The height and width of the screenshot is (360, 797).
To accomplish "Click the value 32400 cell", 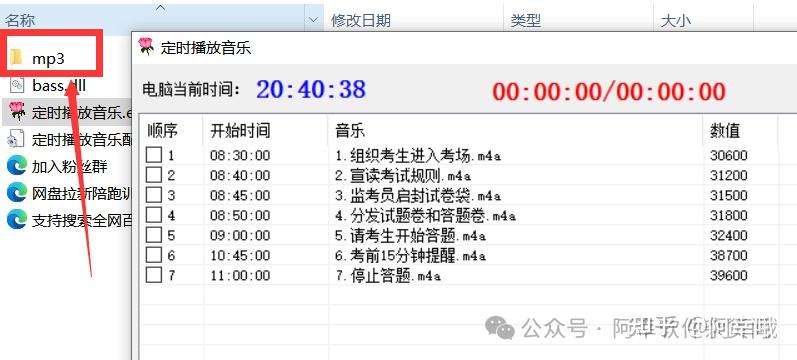I will (729, 235).
